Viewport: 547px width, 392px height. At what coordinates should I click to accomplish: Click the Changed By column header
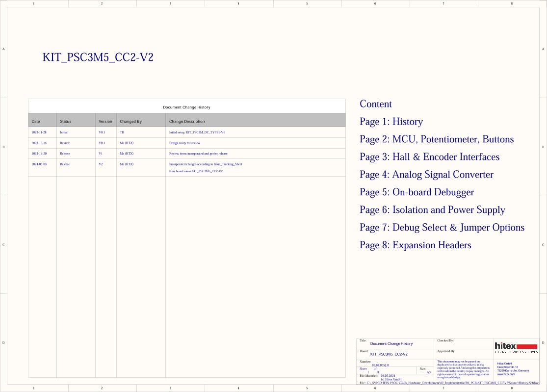tap(130, 121)
